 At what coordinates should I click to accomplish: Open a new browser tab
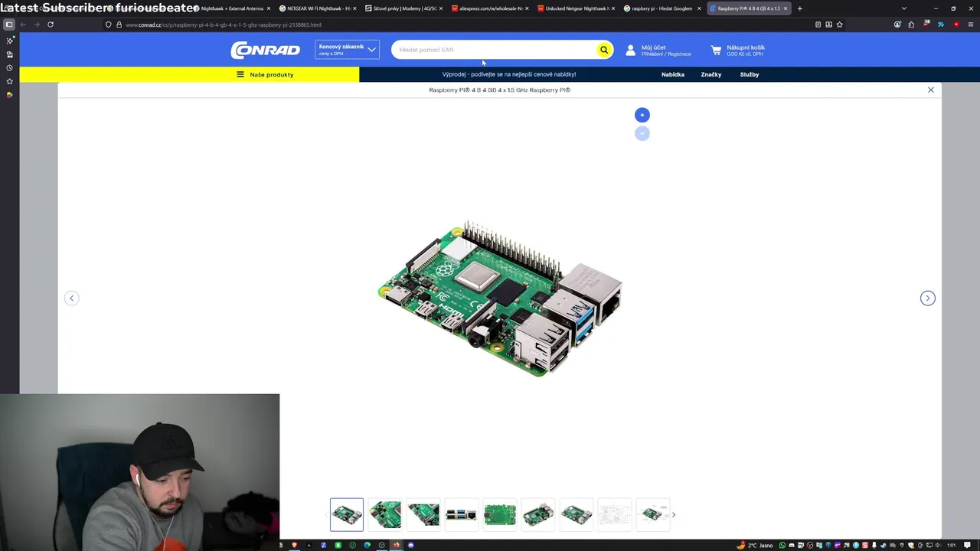coord(800,8)
